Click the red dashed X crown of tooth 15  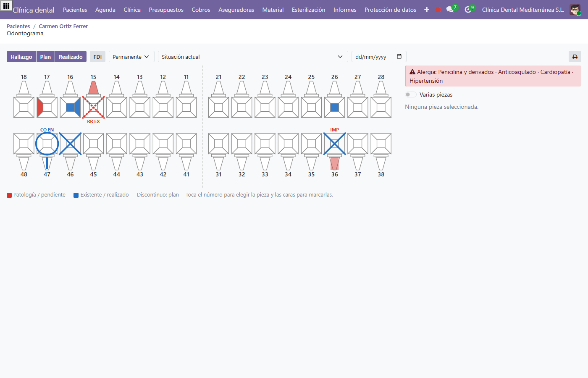pos(93,108)
